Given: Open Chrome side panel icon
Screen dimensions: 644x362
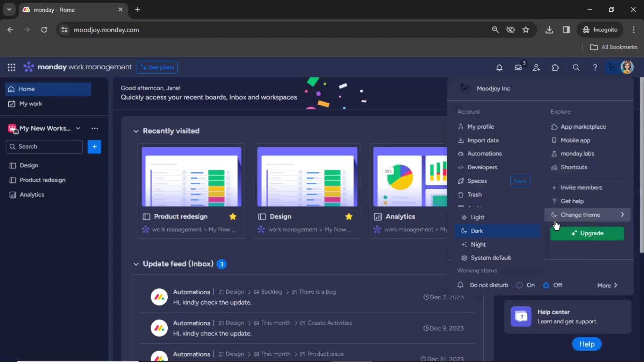Looking at the screenshot, I should (x=566, y=30).
